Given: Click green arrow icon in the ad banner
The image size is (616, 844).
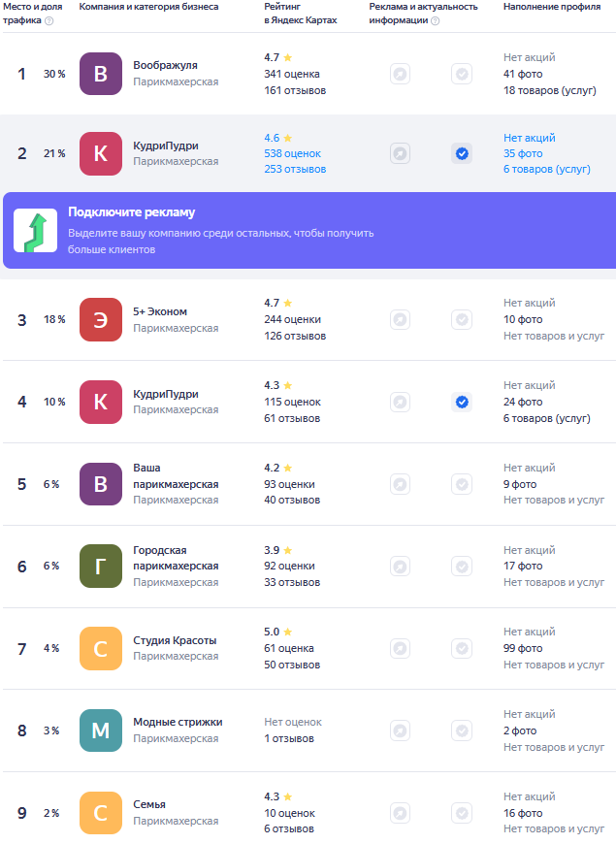Looking at the screenshot, I should pos(36,230).
